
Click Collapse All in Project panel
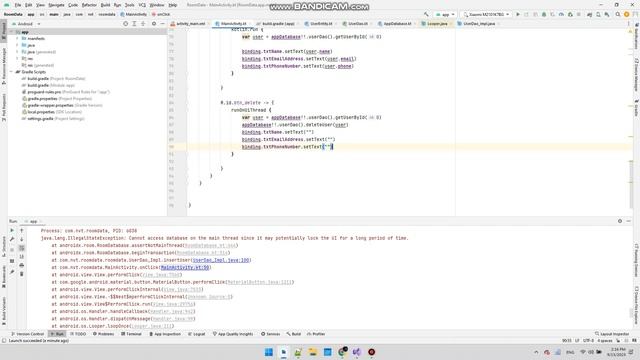[x=143, y=24]
